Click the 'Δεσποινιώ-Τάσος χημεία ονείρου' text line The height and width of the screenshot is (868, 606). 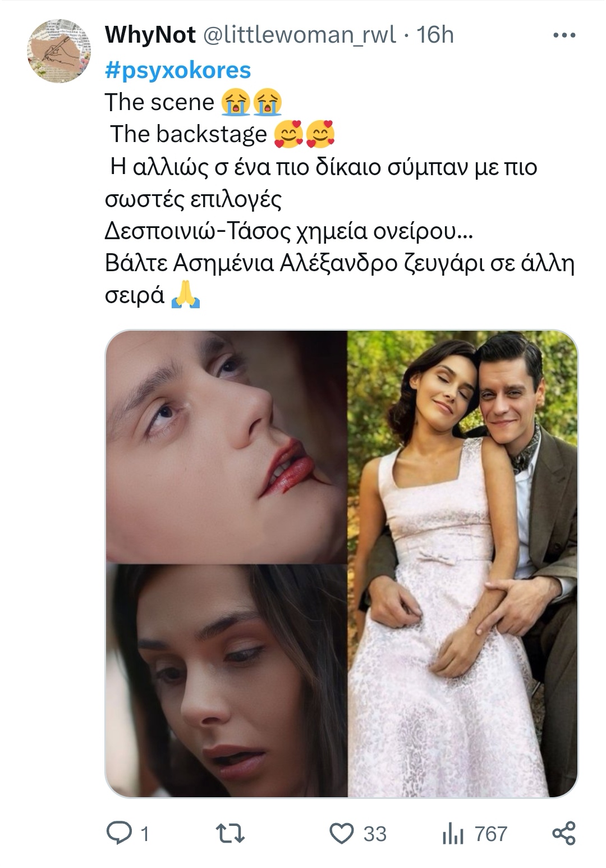tap(289, 231)
